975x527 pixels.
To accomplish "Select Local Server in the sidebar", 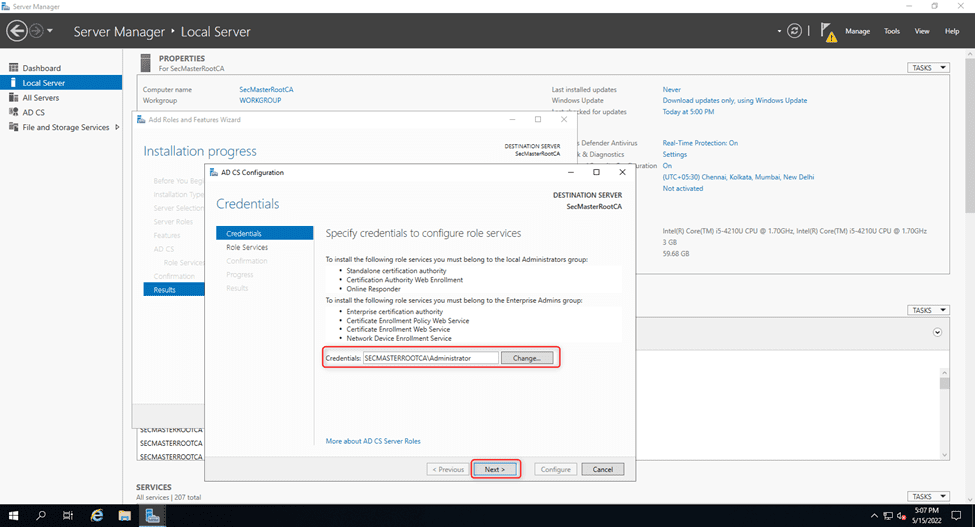I will [x=61, y=83].
